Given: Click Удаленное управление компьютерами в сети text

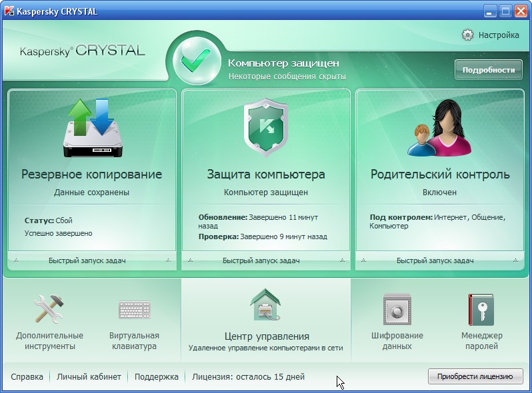Looking at the screenshot, I should tap(265, 348).
